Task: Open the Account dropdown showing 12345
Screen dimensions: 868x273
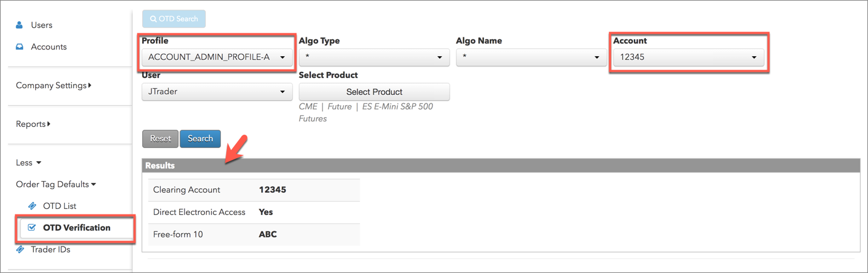Action: pos(688,57)
